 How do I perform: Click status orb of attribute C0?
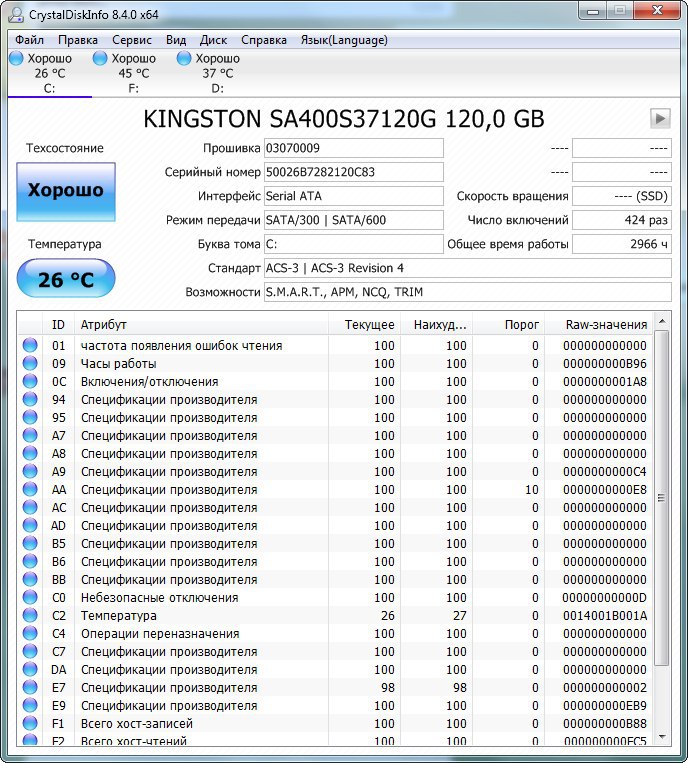pos(30,597)
